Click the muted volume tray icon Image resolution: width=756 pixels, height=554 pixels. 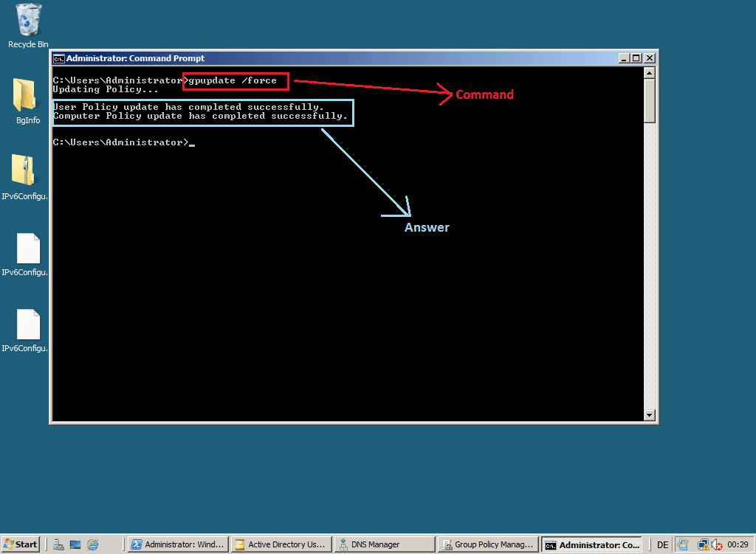click(715, 544)
